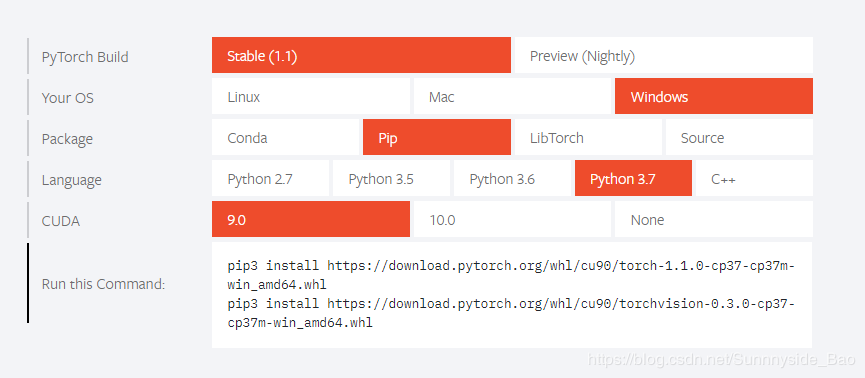Choose Preview (Nightly) build
Screen dimensions: 865x378
[664, 55]
